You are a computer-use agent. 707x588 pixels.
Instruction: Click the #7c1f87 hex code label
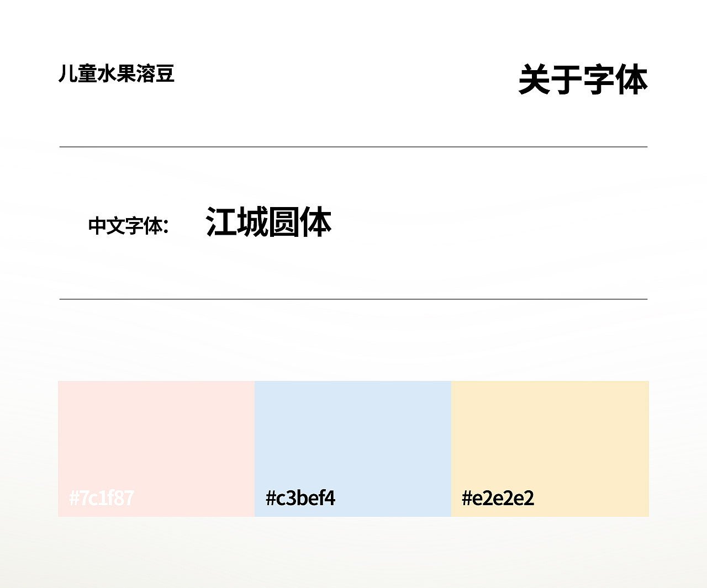102,498
